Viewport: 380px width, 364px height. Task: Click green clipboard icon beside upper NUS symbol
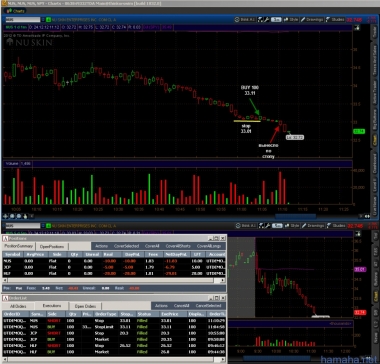[x=48, y=20]
